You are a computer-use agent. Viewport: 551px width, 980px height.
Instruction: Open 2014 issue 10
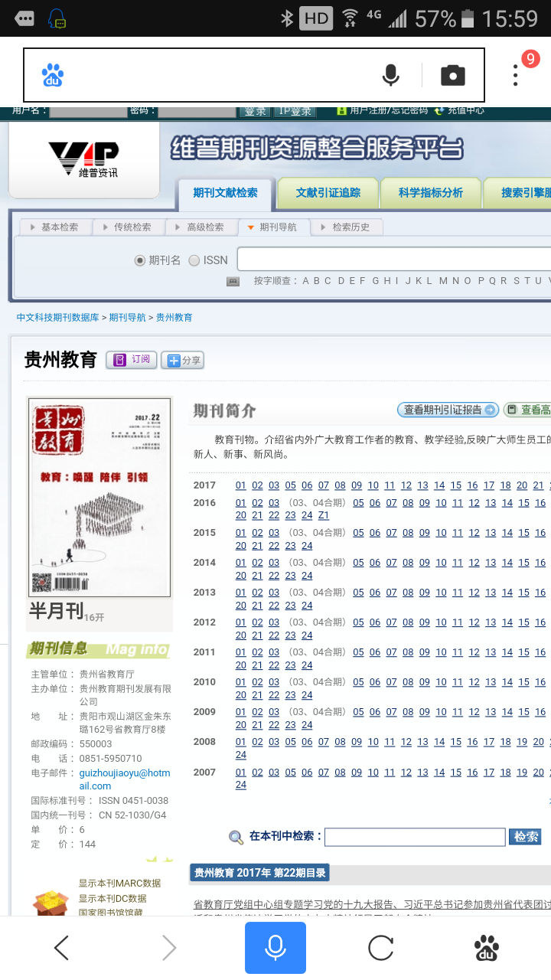coord(441,563)
